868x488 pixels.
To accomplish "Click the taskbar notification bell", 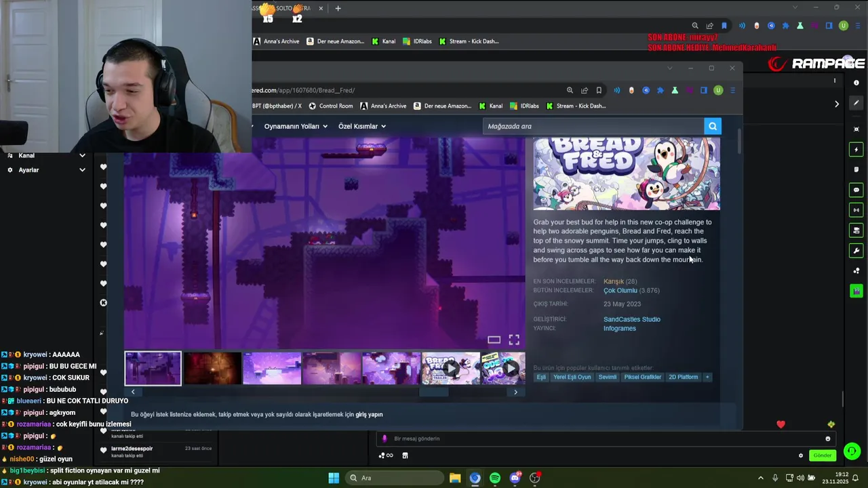I will coord(855,478).
